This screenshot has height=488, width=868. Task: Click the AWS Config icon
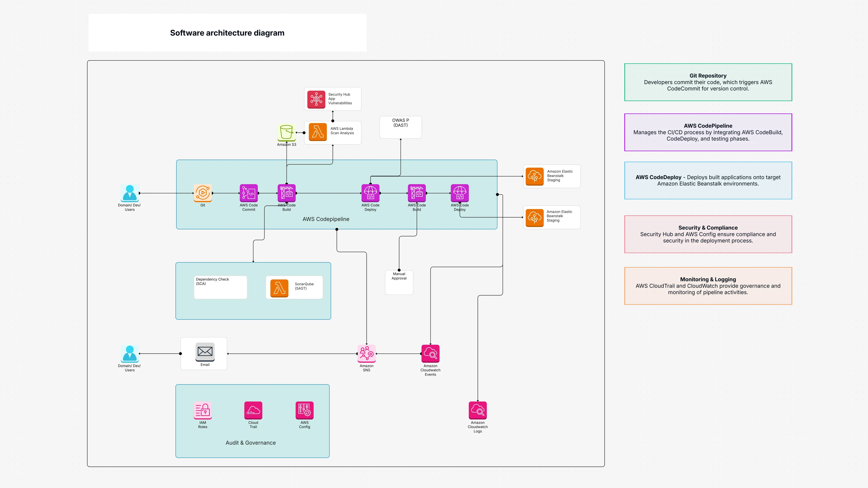[304, 410]
